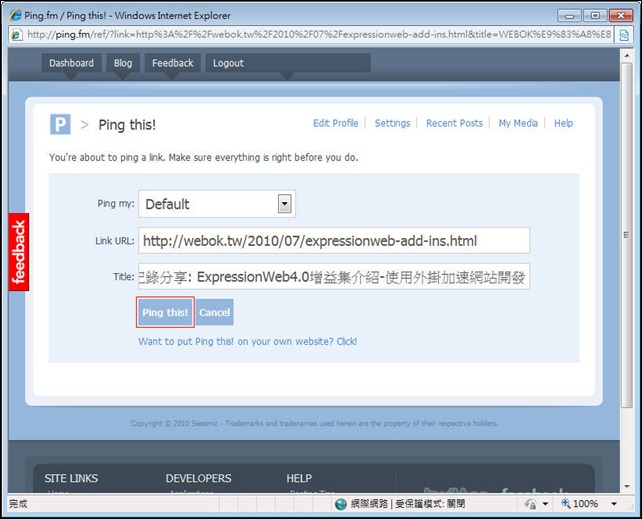
Task: Click the privacy report icon in the status bar
Action: pyautogui.click(x=530, y=504)
